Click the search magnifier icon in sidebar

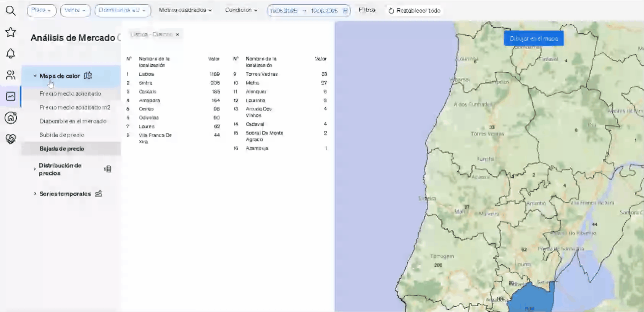point(11,11)
